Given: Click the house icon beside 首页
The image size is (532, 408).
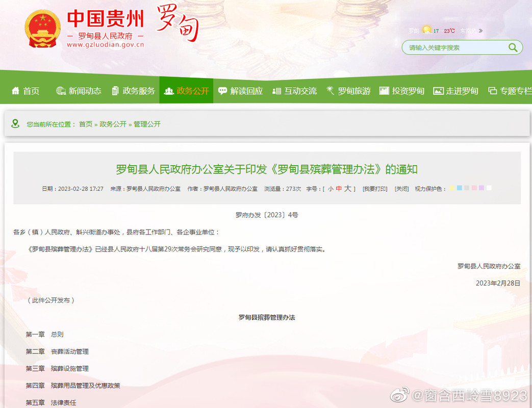Looking at the screenshot, I should coord(16,91).
